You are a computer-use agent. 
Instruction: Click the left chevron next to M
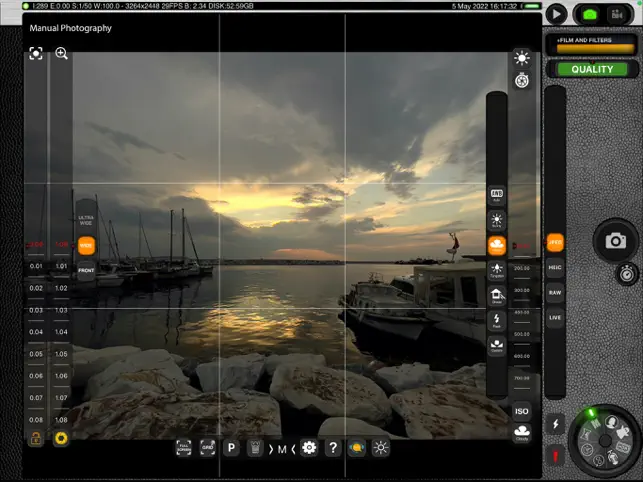[270, 448]
